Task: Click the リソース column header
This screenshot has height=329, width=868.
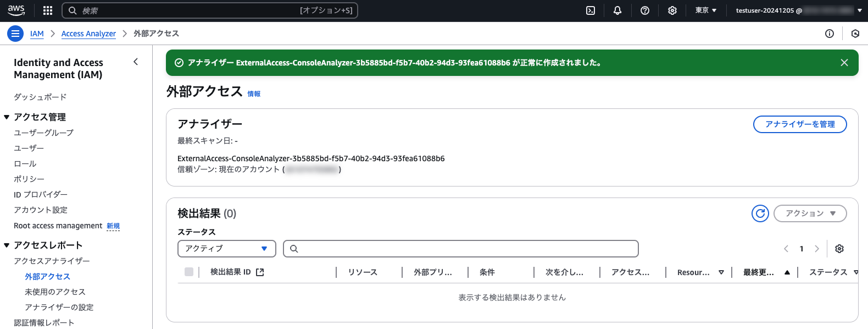Action: coord(363,272)
